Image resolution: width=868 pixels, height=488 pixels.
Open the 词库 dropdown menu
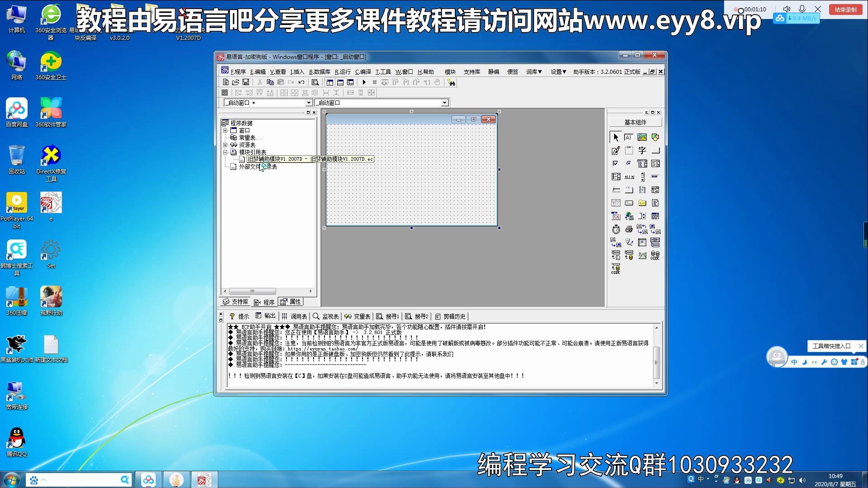534,72
